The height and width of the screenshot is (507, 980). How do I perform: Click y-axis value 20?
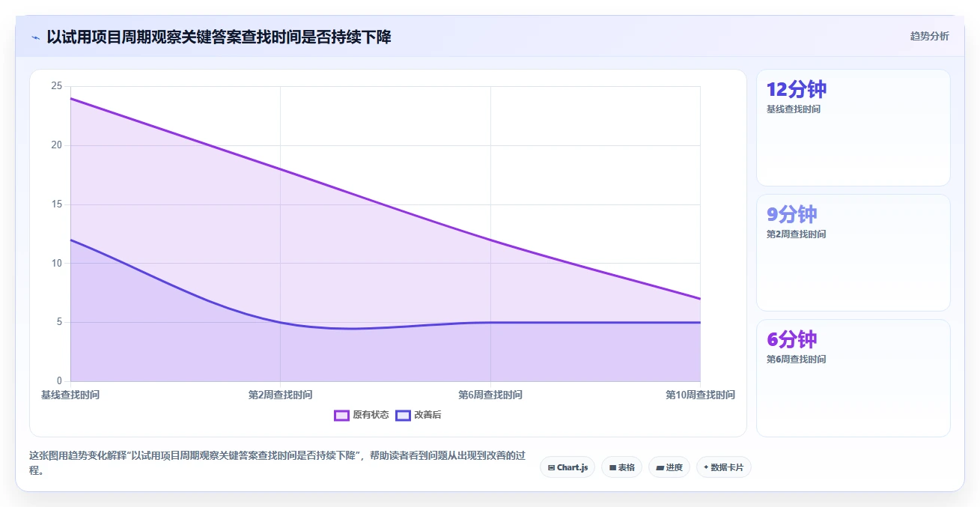56,145
